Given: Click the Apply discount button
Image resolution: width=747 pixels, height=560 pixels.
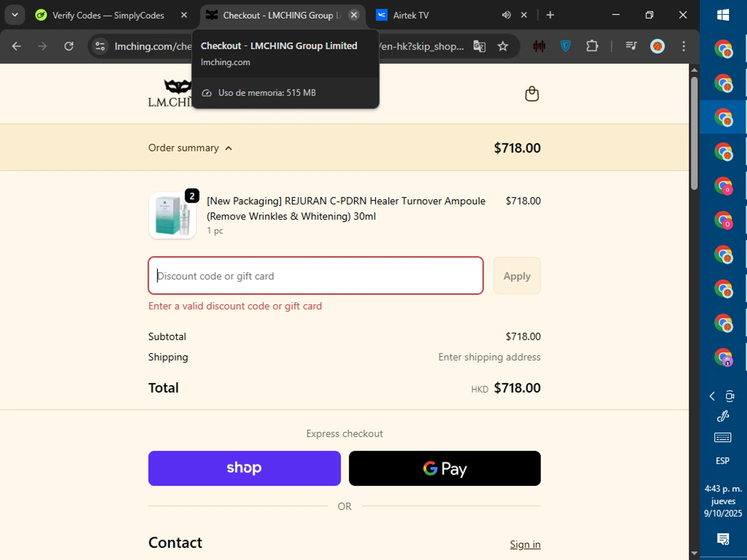Looking at the screenshot, I should tap(517, 276).
